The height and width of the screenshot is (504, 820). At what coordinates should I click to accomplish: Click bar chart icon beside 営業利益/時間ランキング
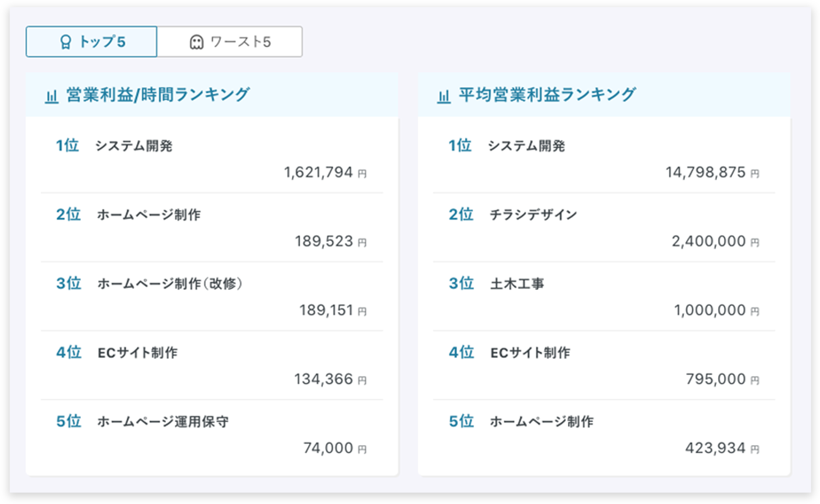[51, 97]
